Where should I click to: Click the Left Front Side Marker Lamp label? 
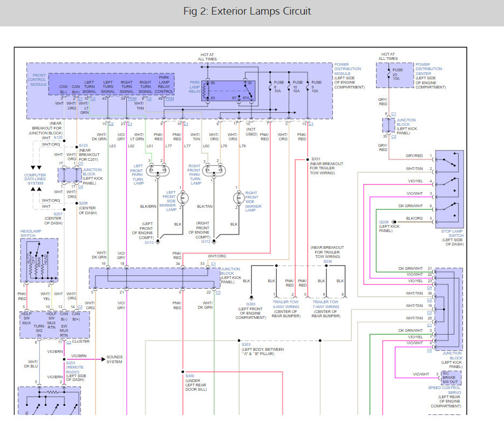pyautogui.click(x=169, y=201)
